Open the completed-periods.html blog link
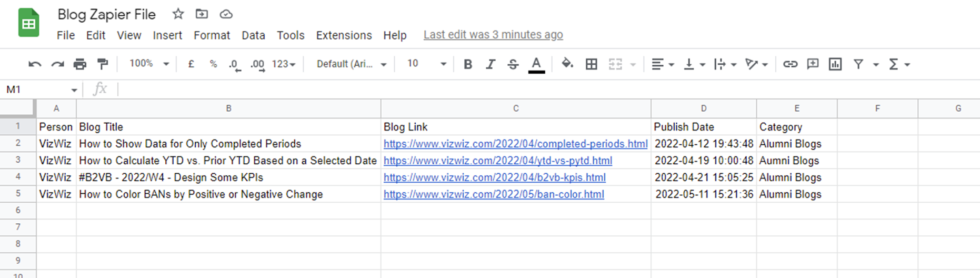 click(515, 144)
